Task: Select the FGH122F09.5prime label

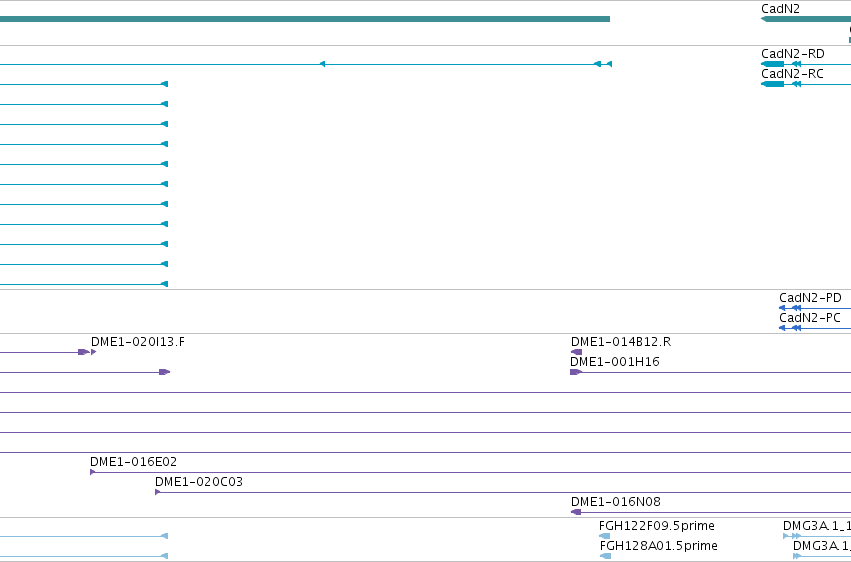Action: tap(657, 526)
